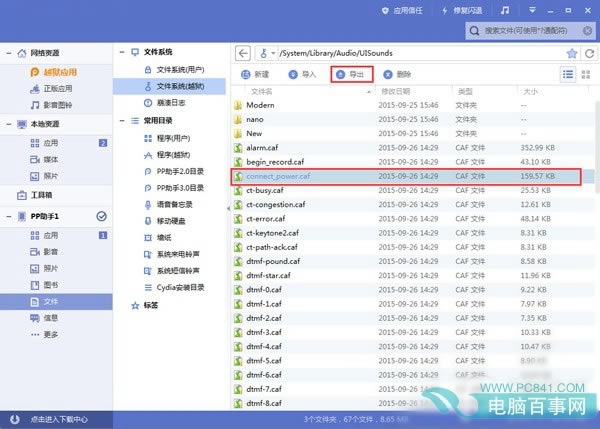Click in the file search field

click(526, 31)
